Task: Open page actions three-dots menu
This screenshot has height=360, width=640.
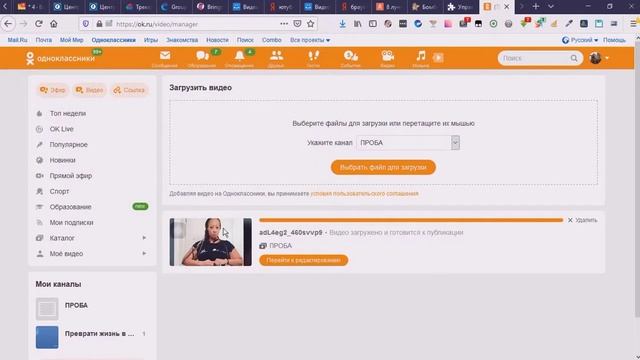Action: (284, 24)
